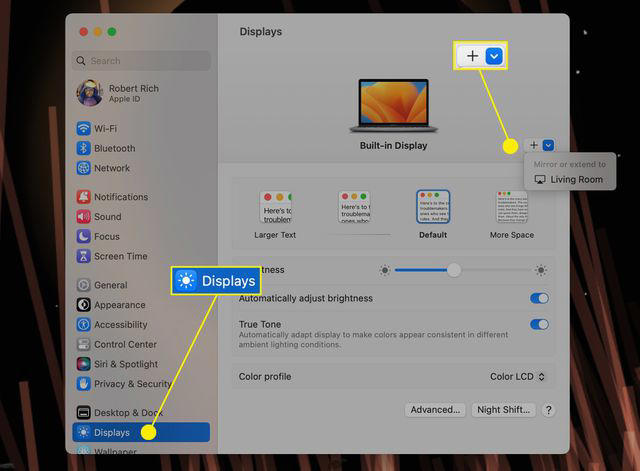Click the Notifications label in sidebar
The image size is (640, 471).
tap(121, 197)
